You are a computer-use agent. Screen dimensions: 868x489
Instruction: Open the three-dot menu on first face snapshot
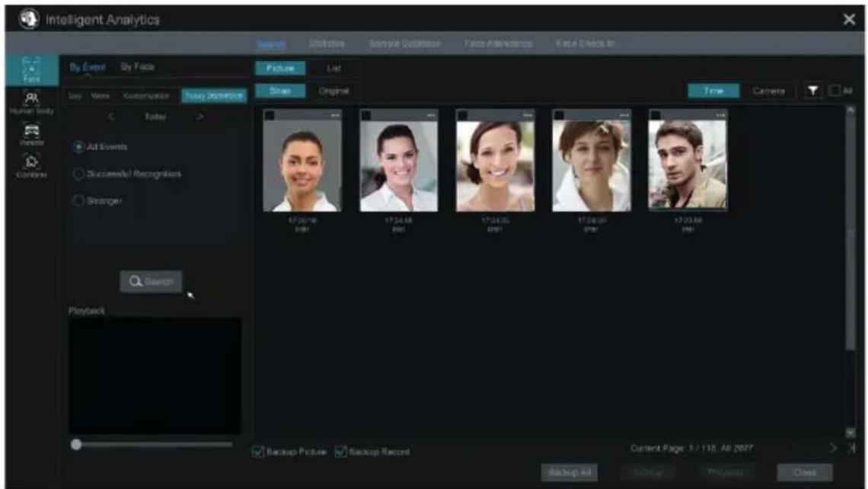336,115
